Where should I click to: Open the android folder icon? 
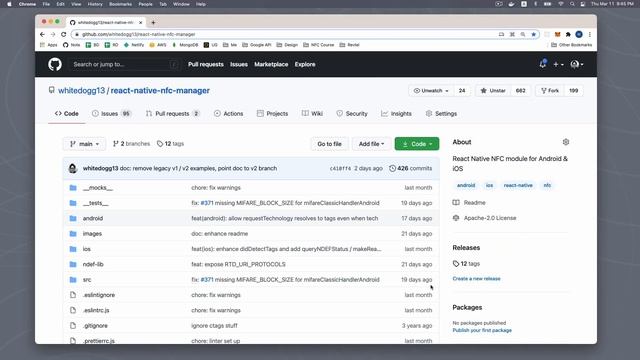click(x=73, y=218)
